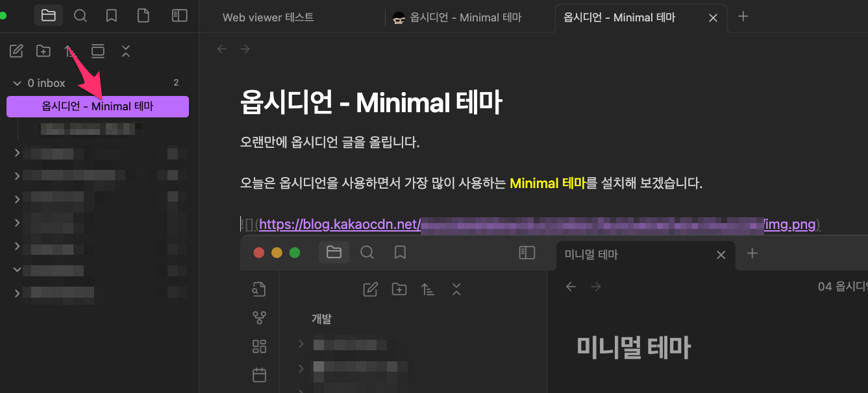This screenshot has height=393, width=868.
Task: Click the highlighted Minimal 테마 text
Action: click(x=548, y=183)
